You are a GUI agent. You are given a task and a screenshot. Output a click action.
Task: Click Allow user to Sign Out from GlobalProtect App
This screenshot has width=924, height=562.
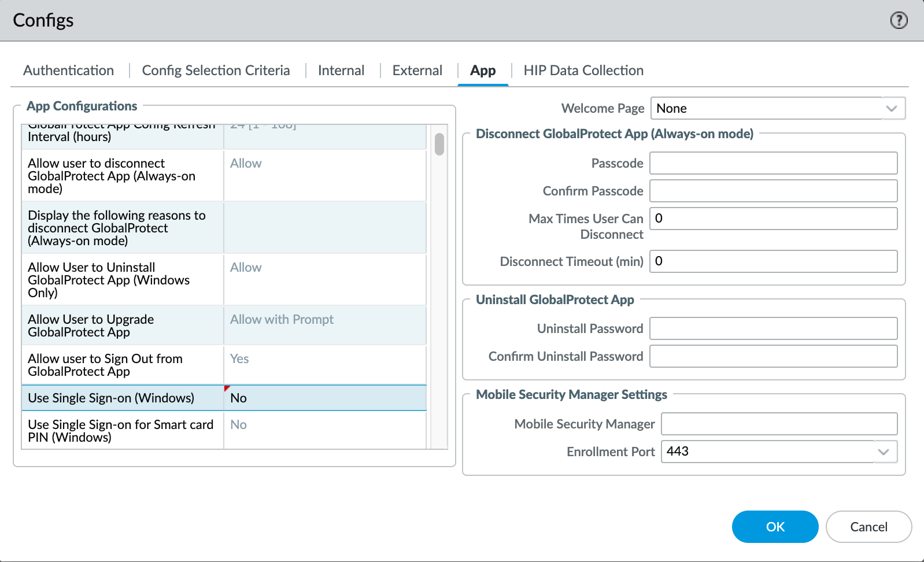[105, 365]
